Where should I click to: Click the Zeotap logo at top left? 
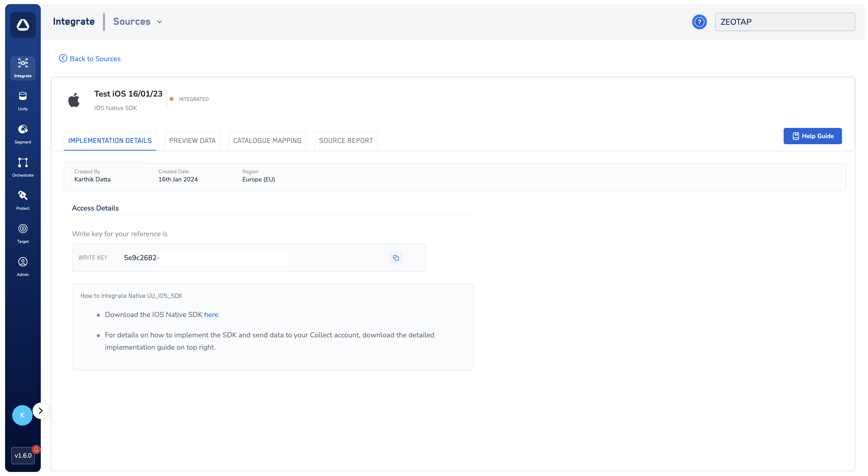pyautogui.click(x=23, y=25)
